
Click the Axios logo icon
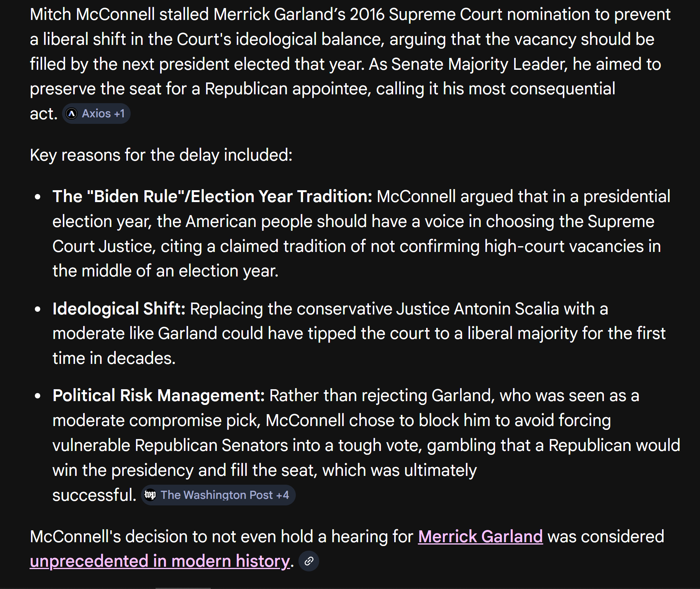[71, 114]
